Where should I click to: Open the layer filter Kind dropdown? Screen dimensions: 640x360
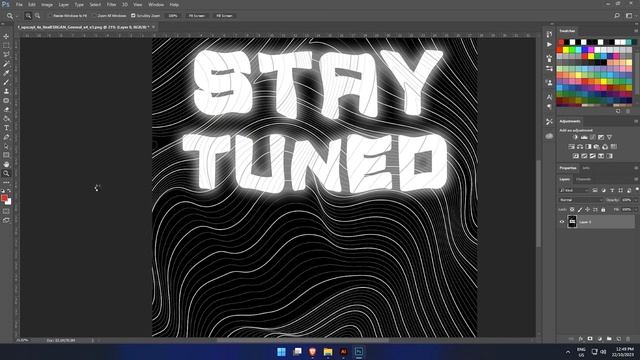[x=574, y=190]
